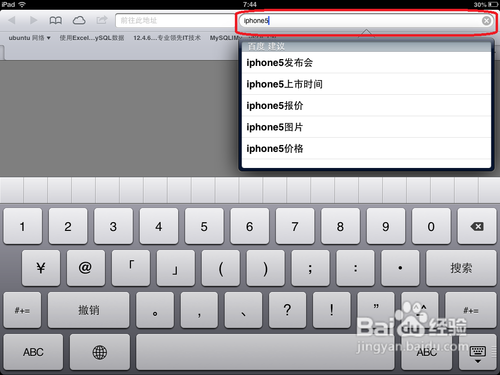This screenshot has width=500, height=375.
Task: Open the bookmarks book icon
Action: click(x=56, y=21)
